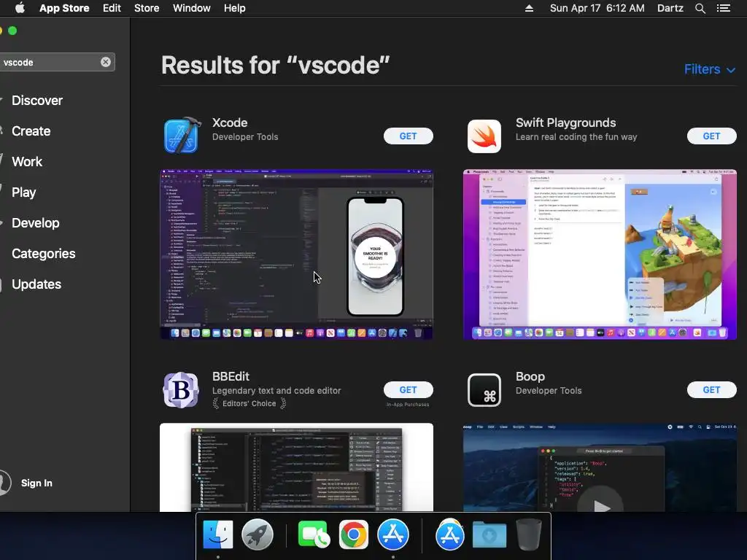Click the Results for "vscode" heading
Image resolution: width=747 pixels, height=560 pixels.
tap(275, 65)
